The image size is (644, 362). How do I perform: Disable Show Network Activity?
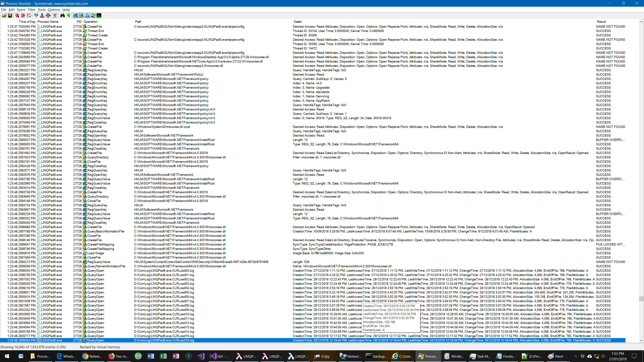coord(88,15)
